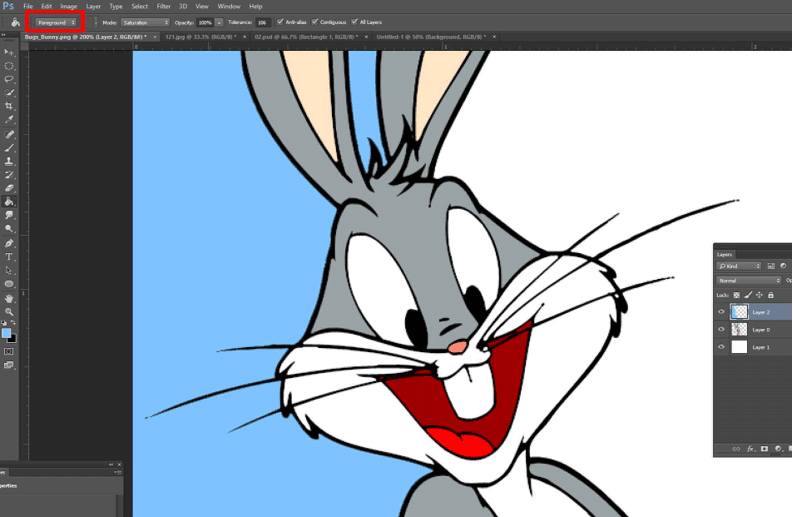Select the Elliptical Marquee tool
793x517 pixels.
[9, 66]
